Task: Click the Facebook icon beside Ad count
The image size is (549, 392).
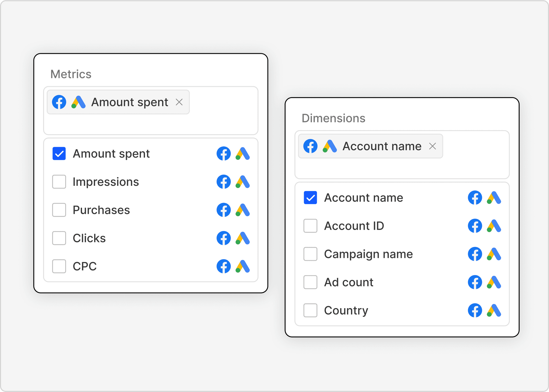Action: [x=475, y=282]
